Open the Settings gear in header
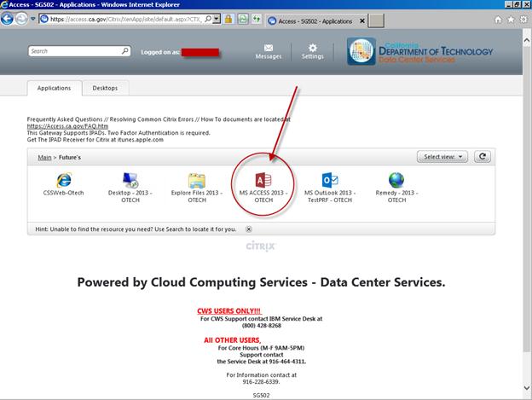This screenshot has height=400, width=532. click(x=313, y=49)
